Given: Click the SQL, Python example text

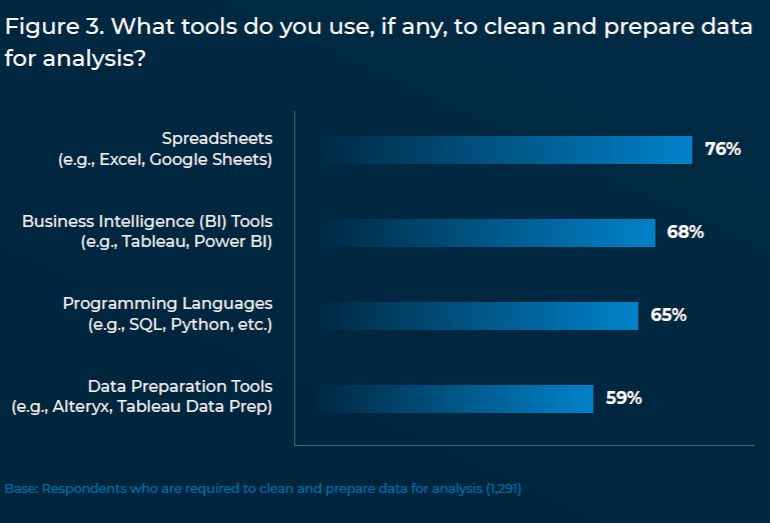Looking at the screenshot, I should (180, 325).
